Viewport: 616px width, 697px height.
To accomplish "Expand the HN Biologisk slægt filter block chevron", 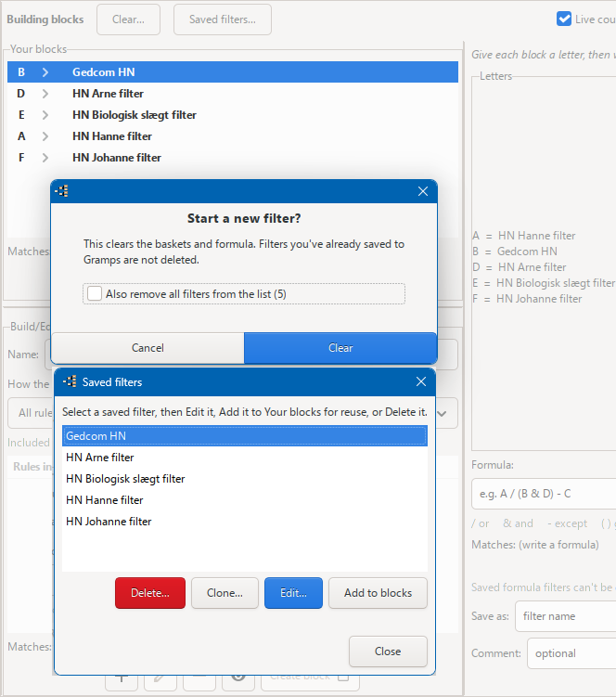I will (x=45, y=115).
